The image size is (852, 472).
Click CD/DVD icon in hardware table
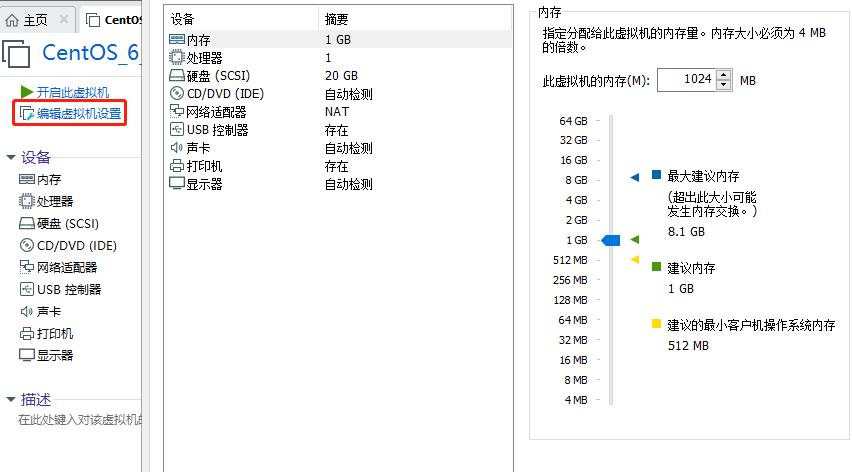coord(177,93)
